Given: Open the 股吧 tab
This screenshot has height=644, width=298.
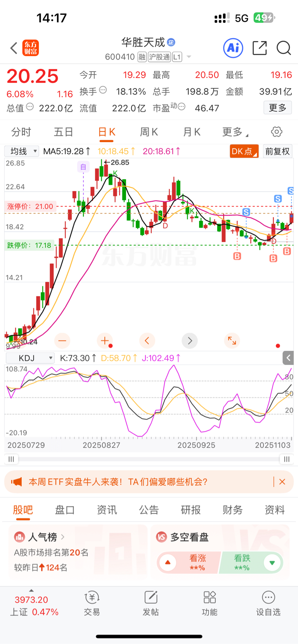Looking at the screenshot, I should pos(23,510).
